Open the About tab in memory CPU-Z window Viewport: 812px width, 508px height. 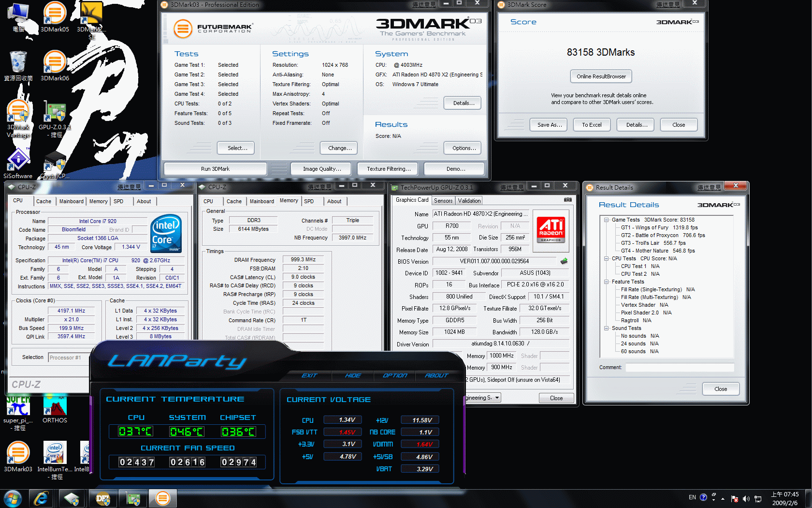(x=334, y=201)
